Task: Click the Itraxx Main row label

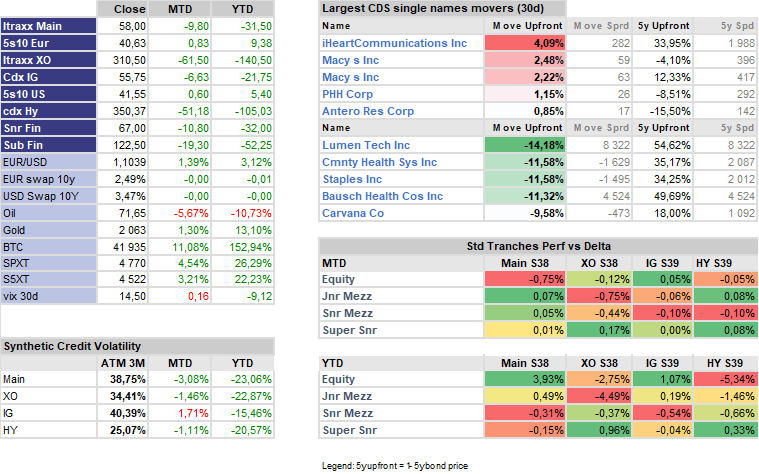Action: 48,26
